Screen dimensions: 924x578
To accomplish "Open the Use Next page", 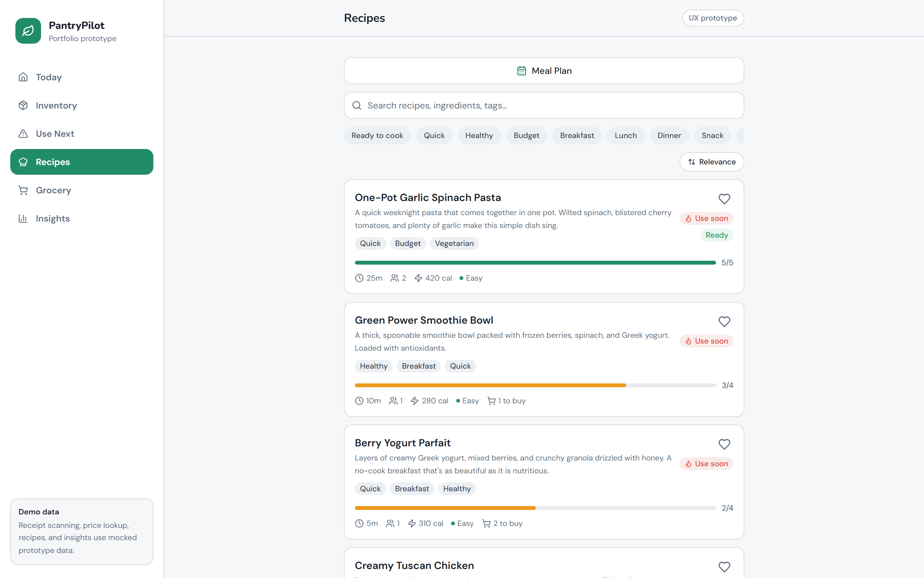I will [82, 134].
